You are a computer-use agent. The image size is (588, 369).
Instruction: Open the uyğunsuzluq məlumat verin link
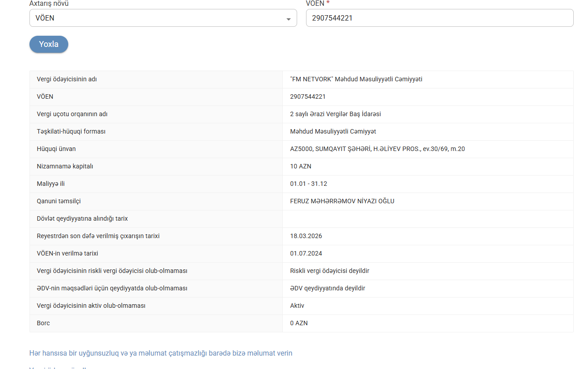[161, 353]
